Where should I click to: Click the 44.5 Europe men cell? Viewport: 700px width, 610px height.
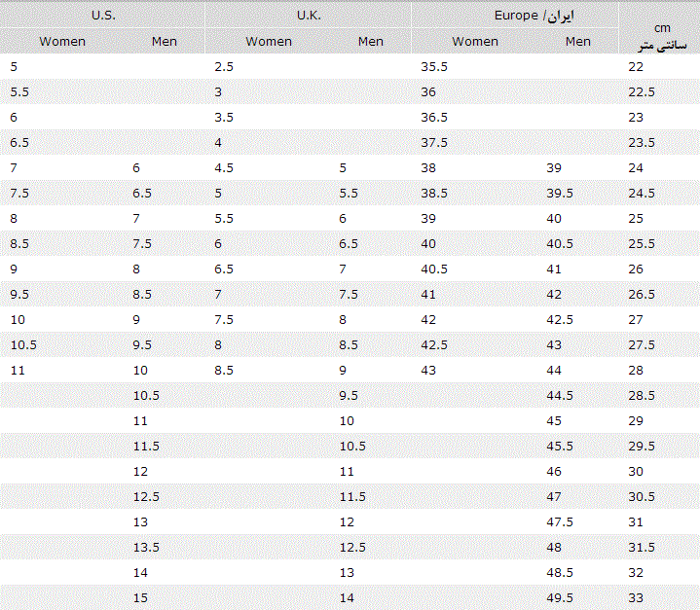560,395
